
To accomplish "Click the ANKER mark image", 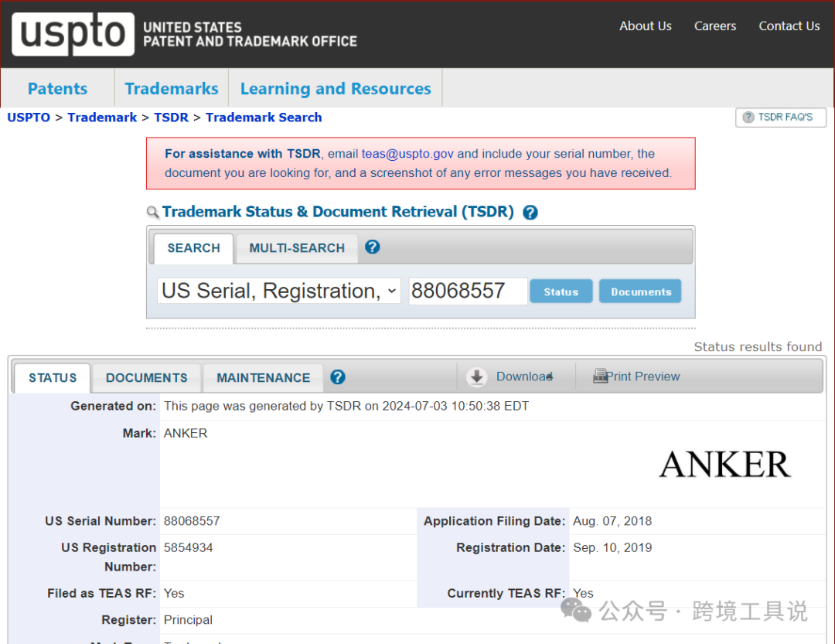I will 724,465.
